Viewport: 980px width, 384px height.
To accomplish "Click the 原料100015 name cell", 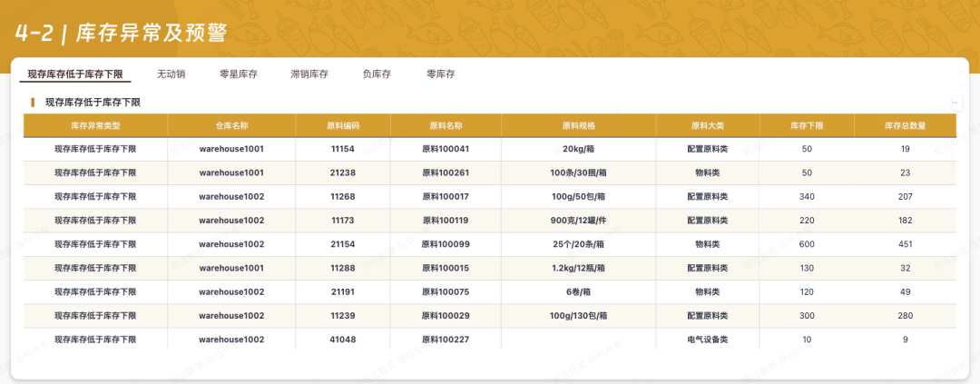I will pyautogui.click(x=446, y=268).
